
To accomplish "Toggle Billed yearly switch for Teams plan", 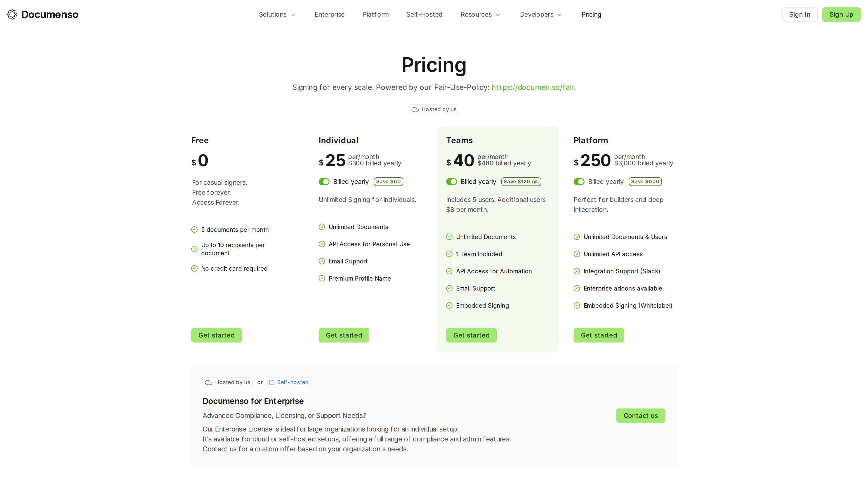I will (x=452, y=182).
